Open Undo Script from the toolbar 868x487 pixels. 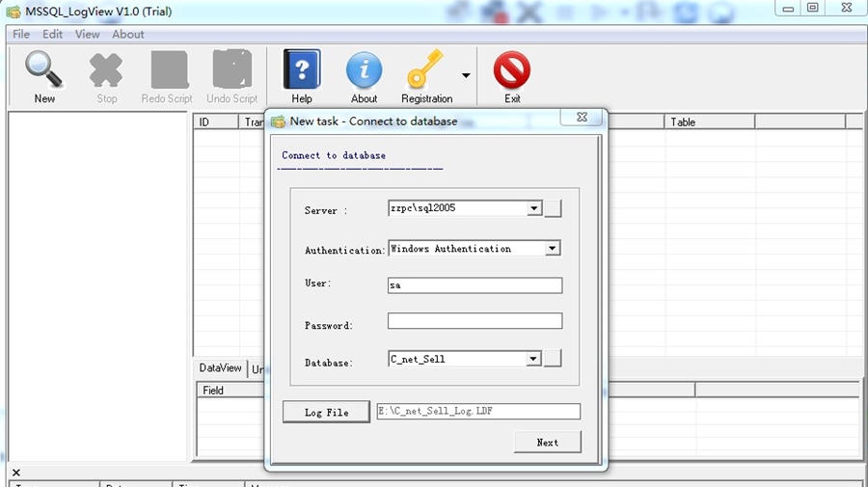(x=231, y=76)
